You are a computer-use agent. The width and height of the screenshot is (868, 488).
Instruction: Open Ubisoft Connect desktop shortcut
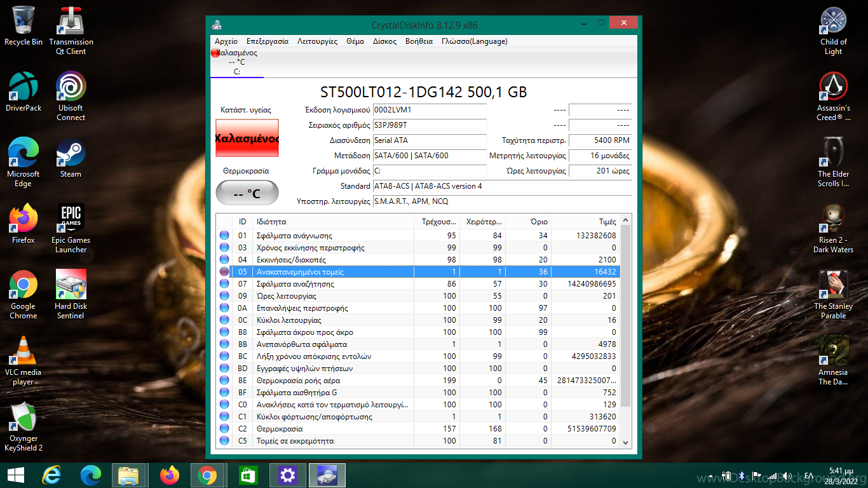pos(71,95)
